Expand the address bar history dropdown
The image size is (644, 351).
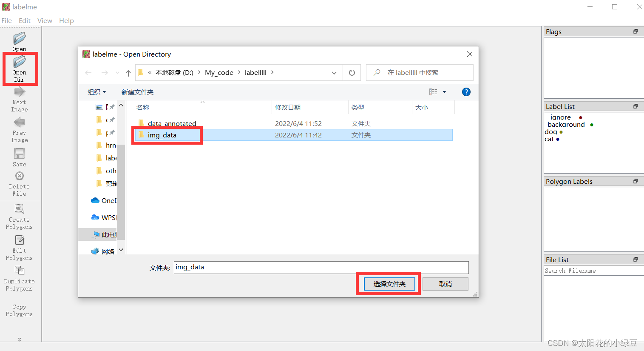tap(334, 73)
